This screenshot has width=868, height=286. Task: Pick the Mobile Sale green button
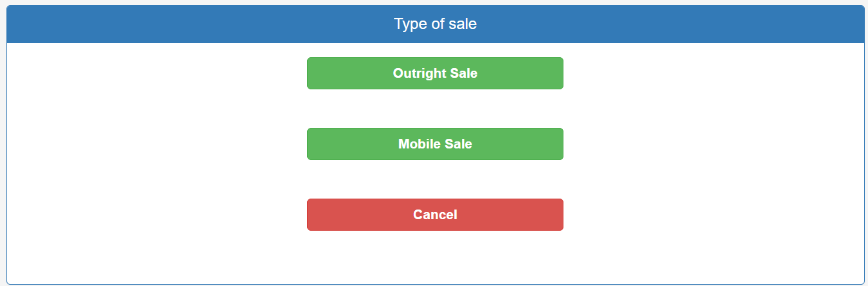435,144
